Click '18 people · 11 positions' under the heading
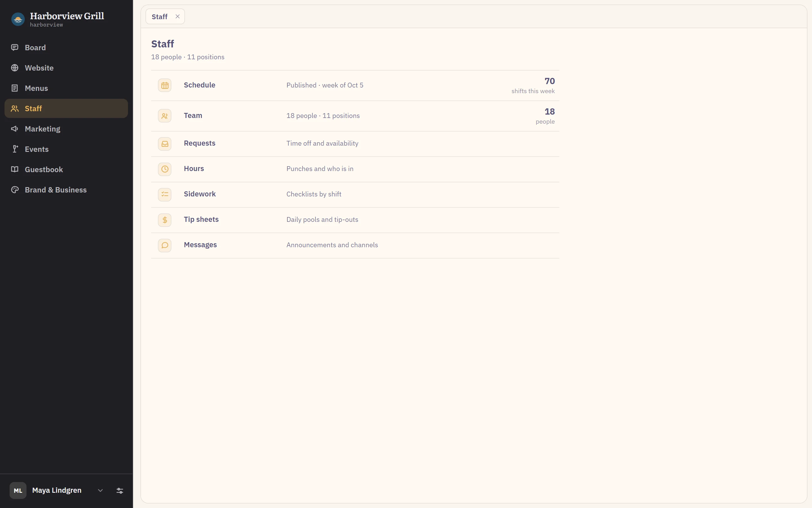 (187, 57)
